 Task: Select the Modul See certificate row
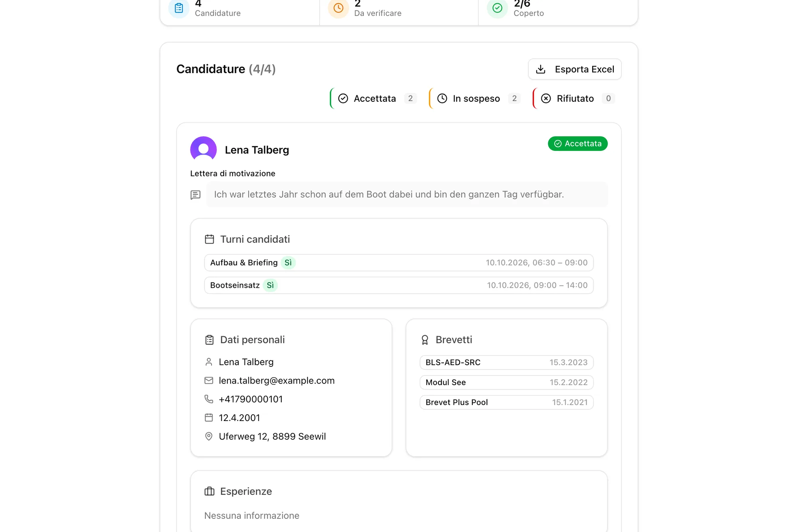(x=506, y=382)
